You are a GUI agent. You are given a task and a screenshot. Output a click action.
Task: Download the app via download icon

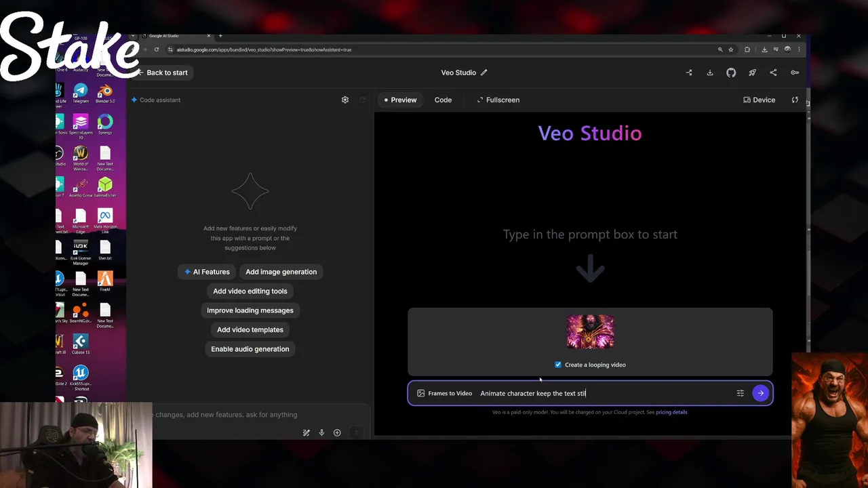(710, 73)
